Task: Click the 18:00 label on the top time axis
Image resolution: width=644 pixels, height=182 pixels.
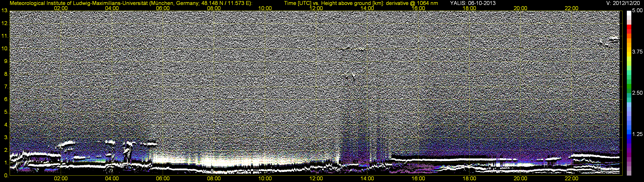Action: [x=469, y=8]
